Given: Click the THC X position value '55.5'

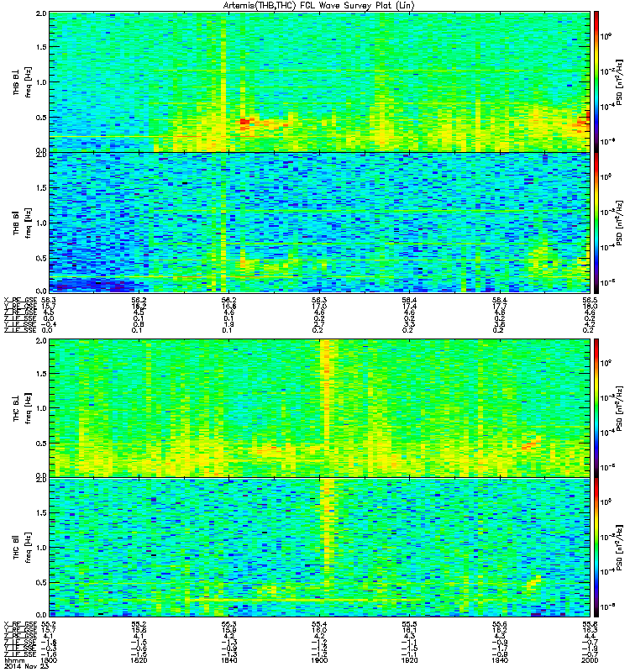Looking at the screenshot, I should 409,624.
